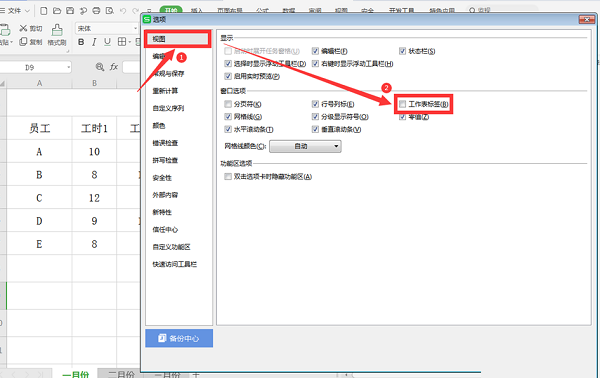This screenshot has width=600, height=378.
Task: Click the New document icon in quick toolbar
Action: click(x=44, y=11)
